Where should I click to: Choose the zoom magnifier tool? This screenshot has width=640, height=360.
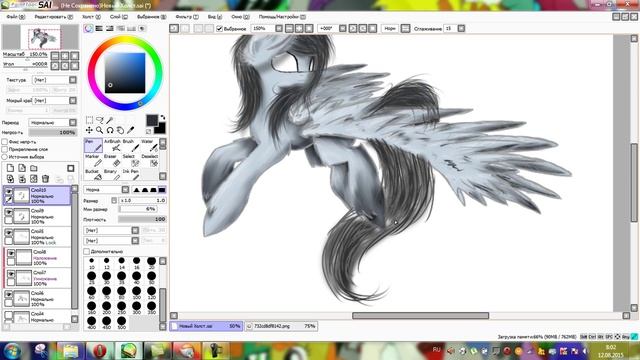99,130
